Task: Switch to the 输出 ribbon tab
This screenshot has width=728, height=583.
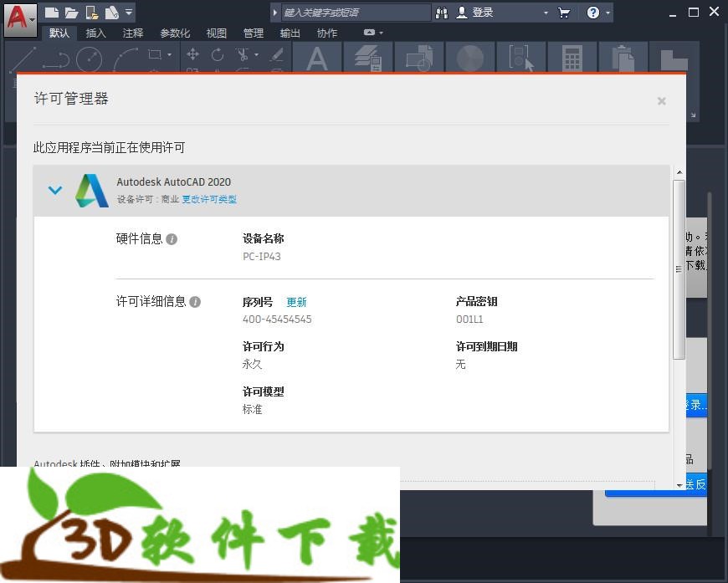Action: click(290, 33)
